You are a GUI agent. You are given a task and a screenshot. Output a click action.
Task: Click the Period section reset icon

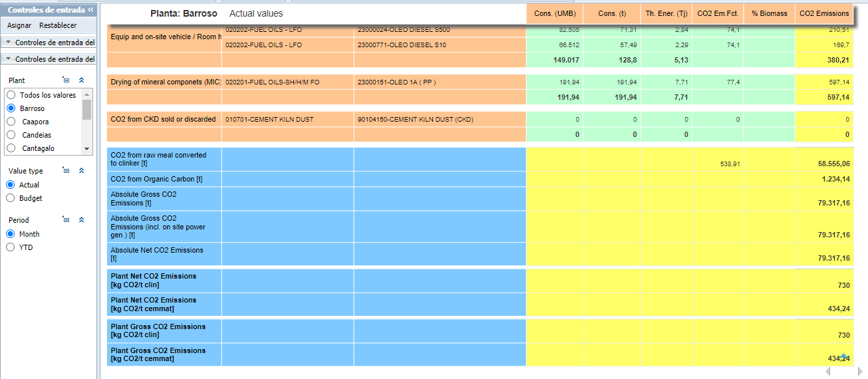tap(66, 219)
